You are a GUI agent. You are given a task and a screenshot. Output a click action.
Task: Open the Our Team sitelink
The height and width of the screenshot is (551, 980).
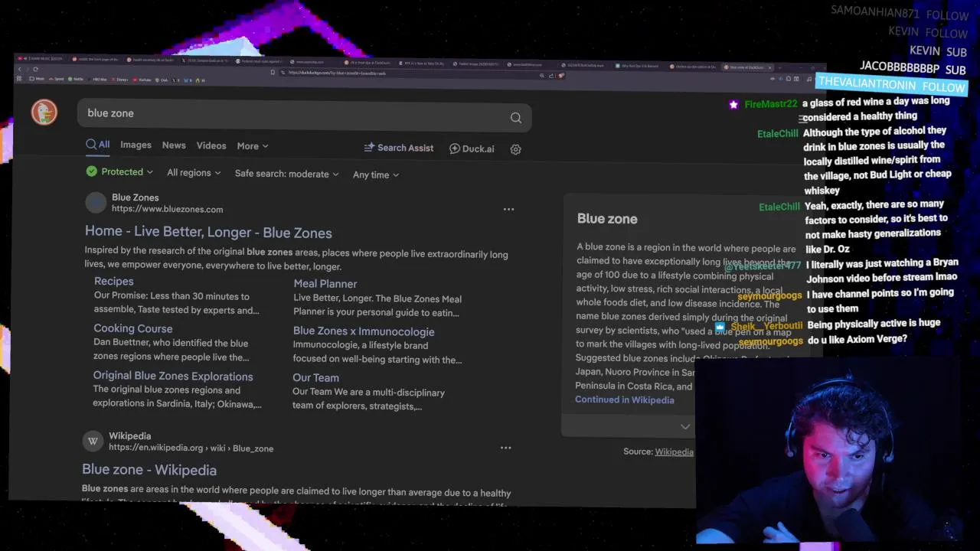(x=315, y=377)
